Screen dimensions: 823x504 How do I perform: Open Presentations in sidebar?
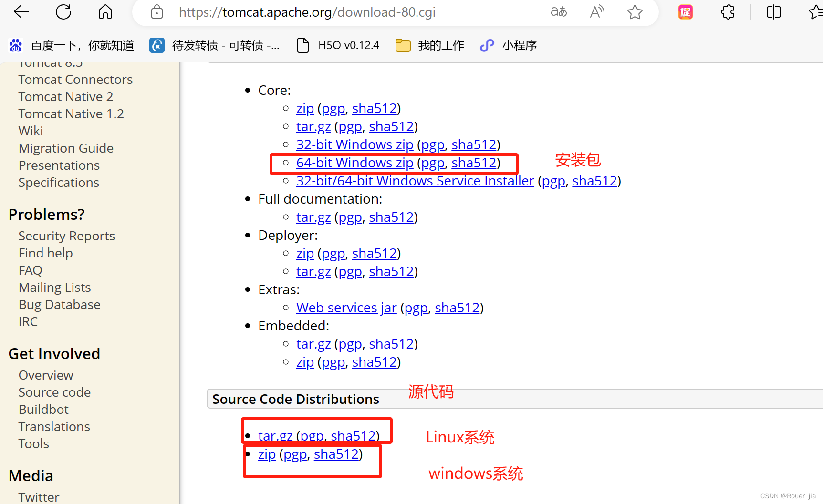tap(59, 165)
